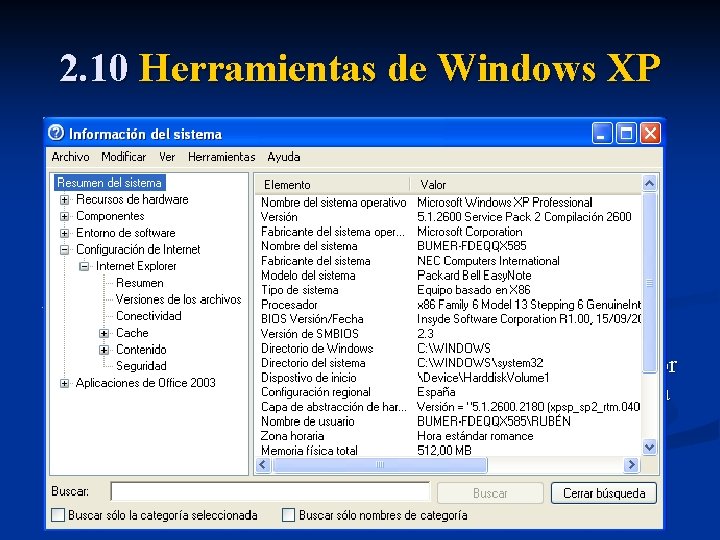Select Fabricante del sistema oper... row
This screenshot has width=720, height=540.
pyautogui.click(x=448, y=231)
